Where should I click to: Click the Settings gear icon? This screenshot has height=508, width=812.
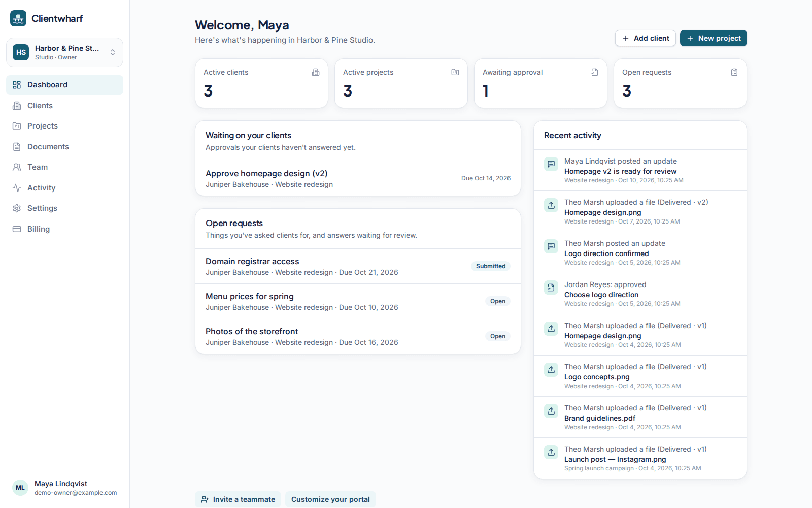[x=17, y=208]
